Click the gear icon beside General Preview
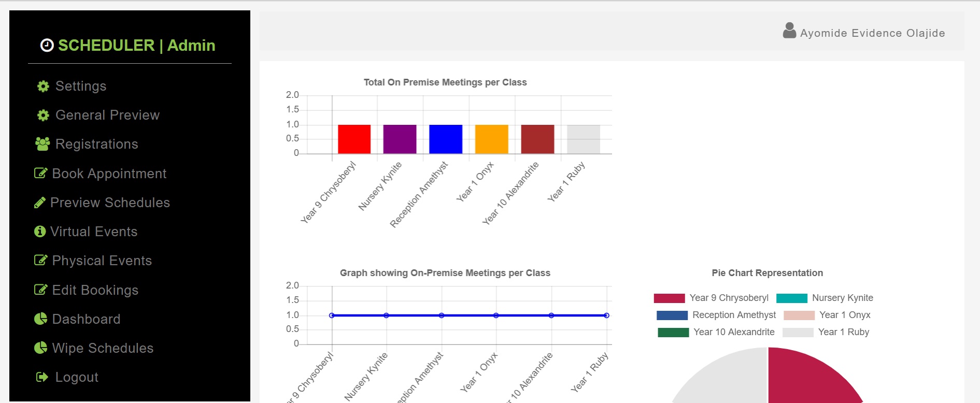This screenshot has width=980, height=403. point(43,115)
